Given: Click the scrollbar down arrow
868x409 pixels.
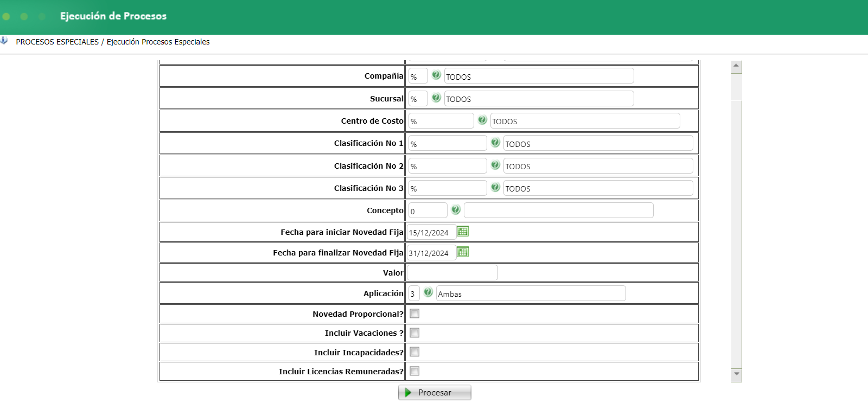Looking at the screenshot, I should coord(736,374).
